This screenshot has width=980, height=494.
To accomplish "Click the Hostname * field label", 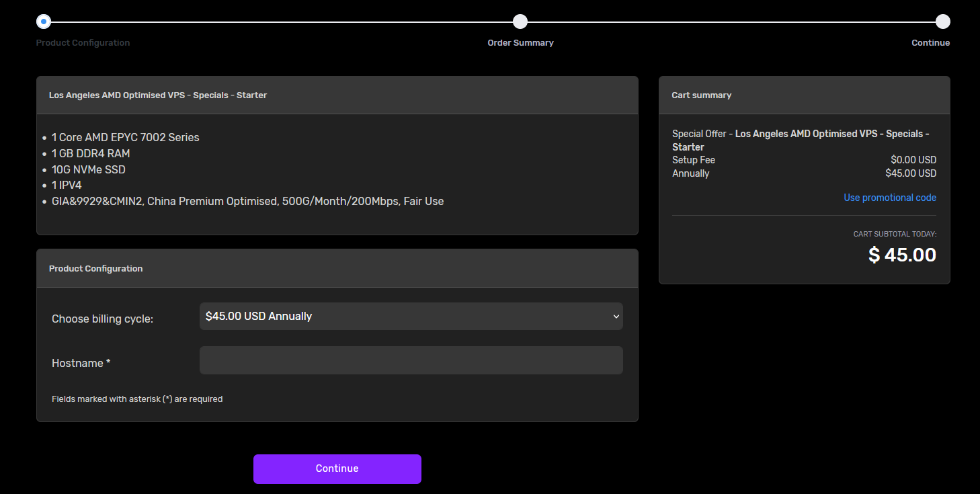I will pyautogui.click(x=81, y=363).
